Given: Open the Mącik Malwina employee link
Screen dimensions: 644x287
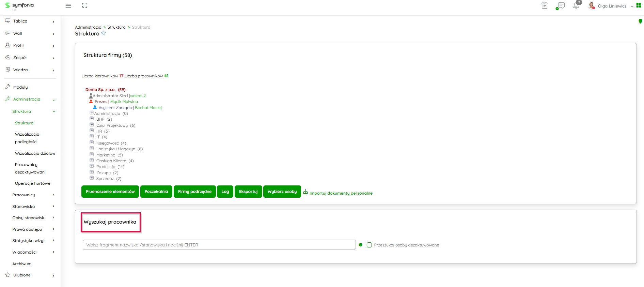Looking at the screenshot, I should (124, 102).
